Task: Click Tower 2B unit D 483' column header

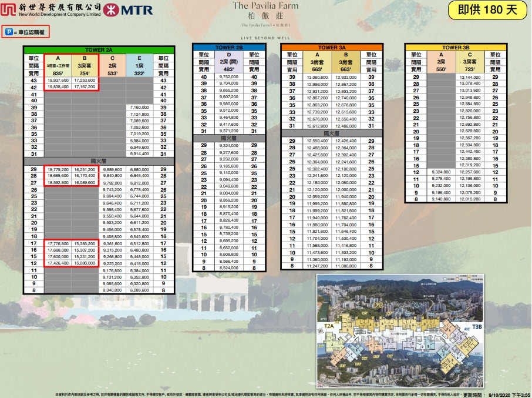Action: pyautogui.click(x=230, y=62)
